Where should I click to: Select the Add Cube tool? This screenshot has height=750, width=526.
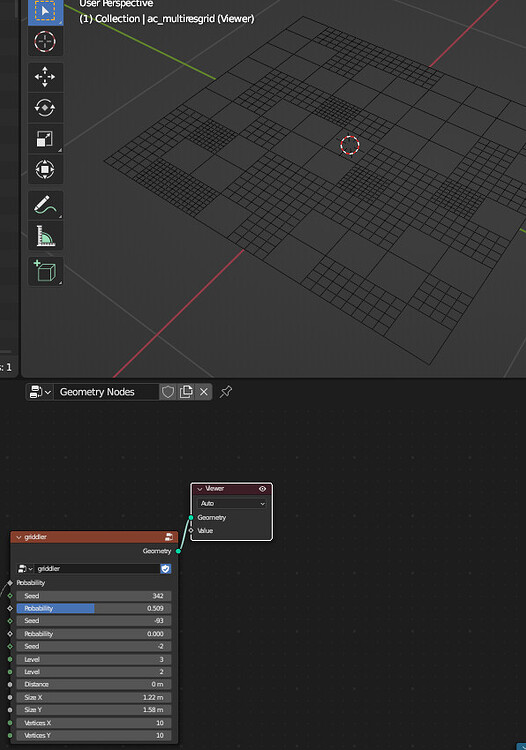coord(45,272)
